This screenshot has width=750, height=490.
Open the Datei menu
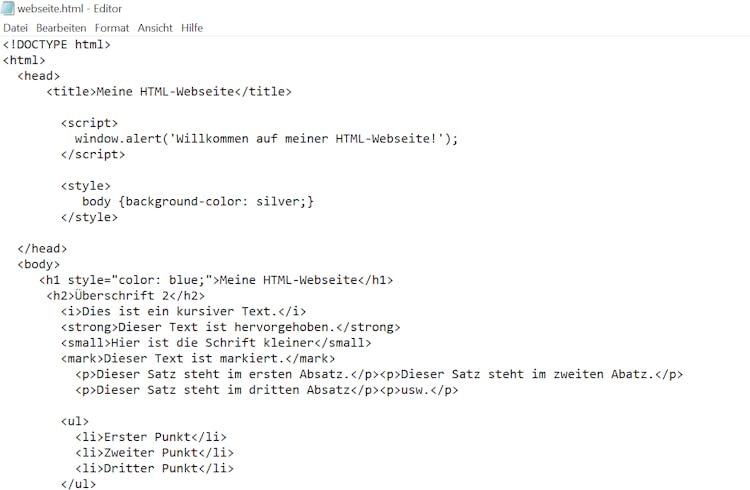[15, 28]
